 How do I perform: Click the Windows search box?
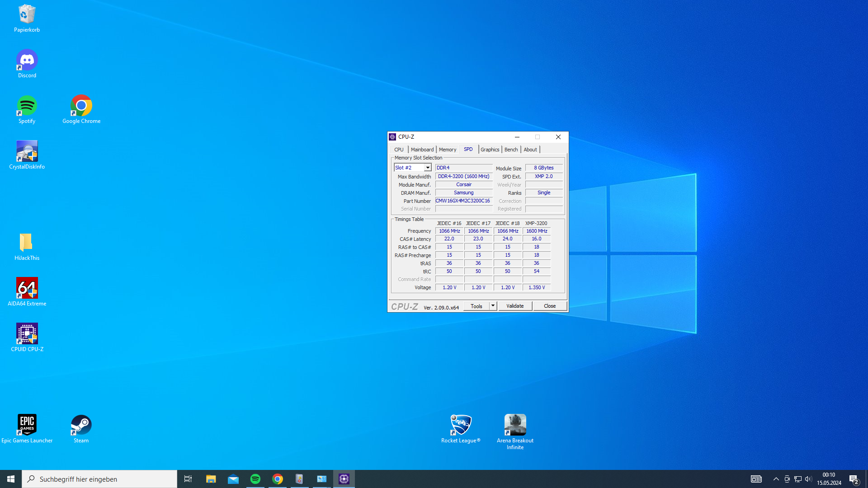click(99, 479)
